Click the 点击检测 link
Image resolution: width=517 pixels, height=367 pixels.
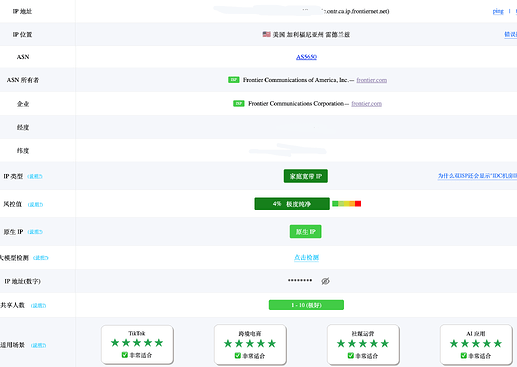point(306,257)
